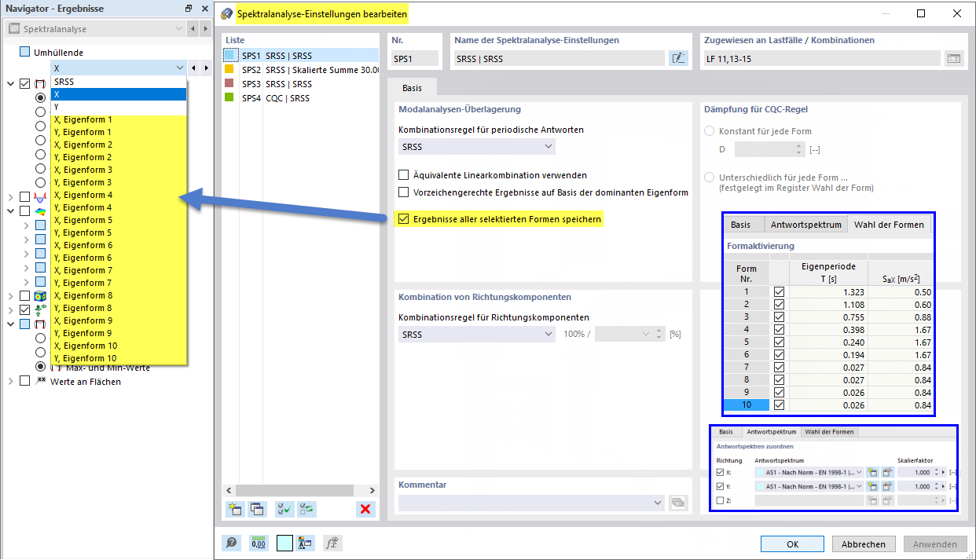
Task: Select SRSS in the dropdown list
Action: tap(119, 82)
